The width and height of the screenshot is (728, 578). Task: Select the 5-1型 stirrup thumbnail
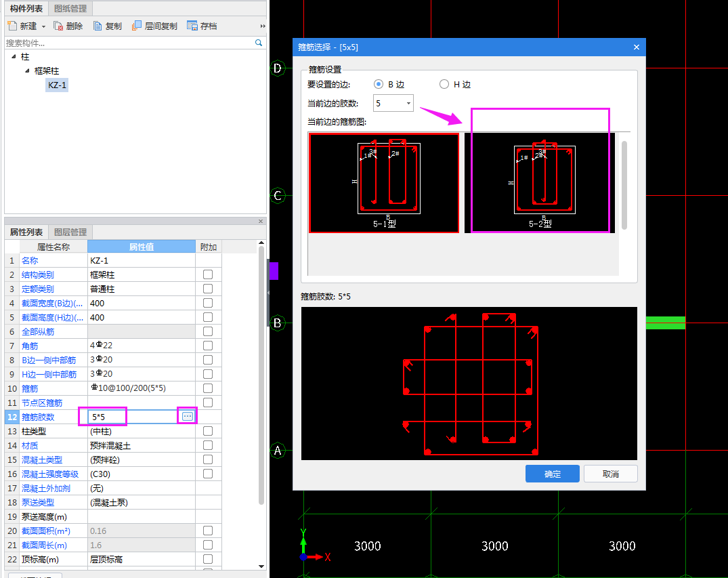coord(384,183)
